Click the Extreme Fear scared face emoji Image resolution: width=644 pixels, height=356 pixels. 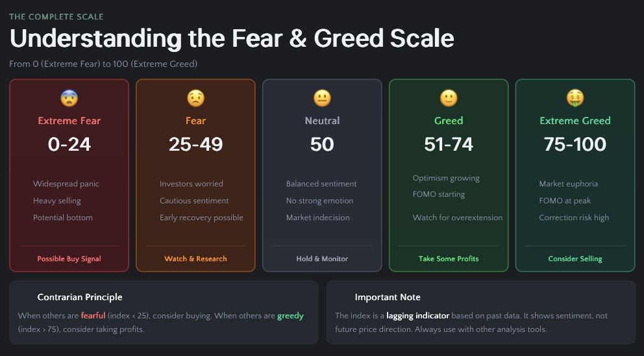click(69, 98)
